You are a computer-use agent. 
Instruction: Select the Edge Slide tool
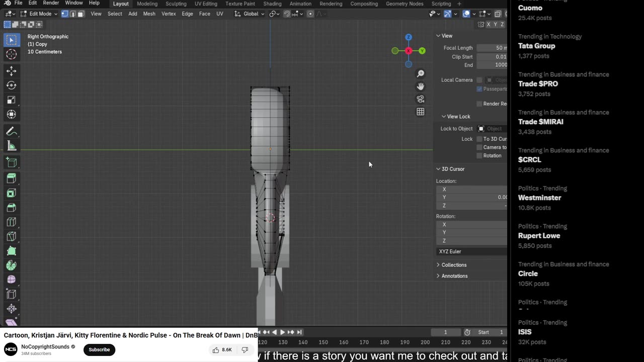[11, 294]
